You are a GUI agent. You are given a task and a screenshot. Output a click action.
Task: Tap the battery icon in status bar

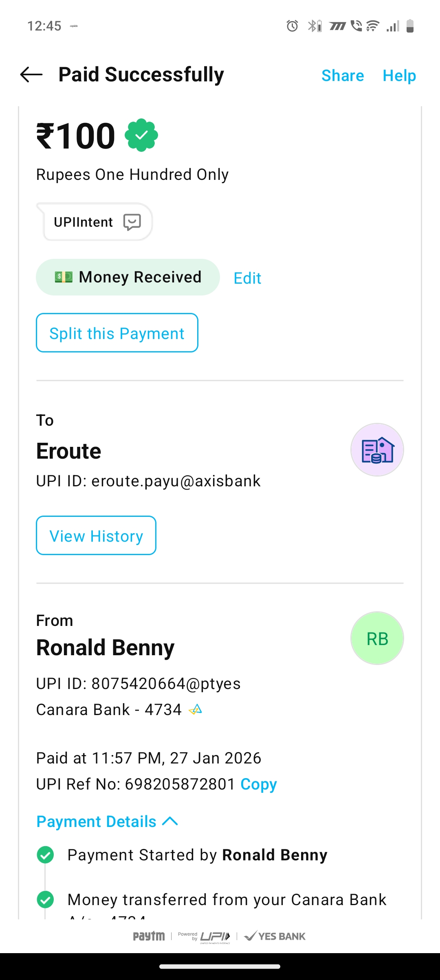coord(410,26)
